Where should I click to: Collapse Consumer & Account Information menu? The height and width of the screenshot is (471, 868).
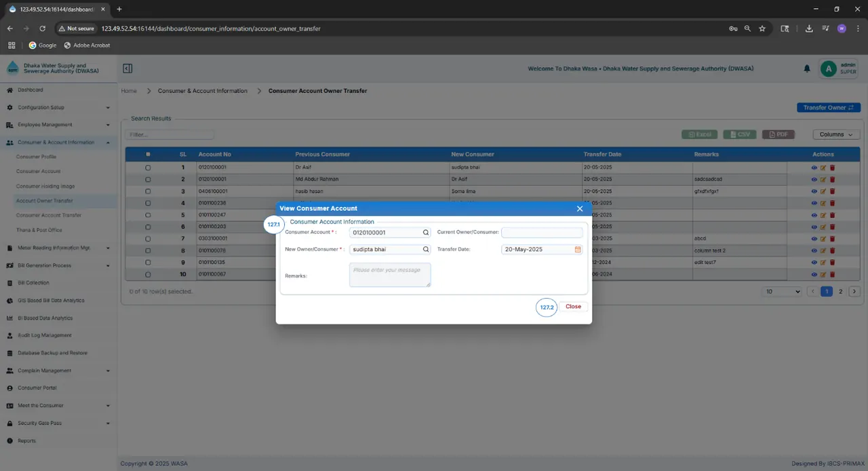pyautogui.click(x=58, y=143)
